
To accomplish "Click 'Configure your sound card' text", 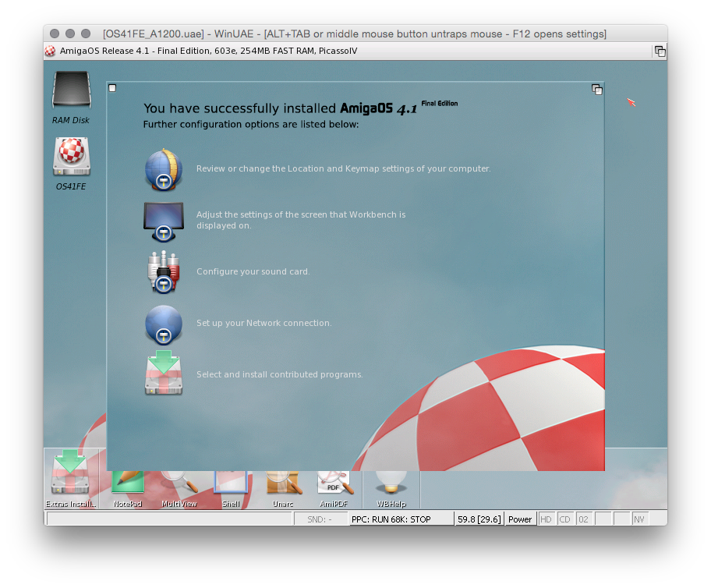I will pyautogui.click(x=253, y=271).
